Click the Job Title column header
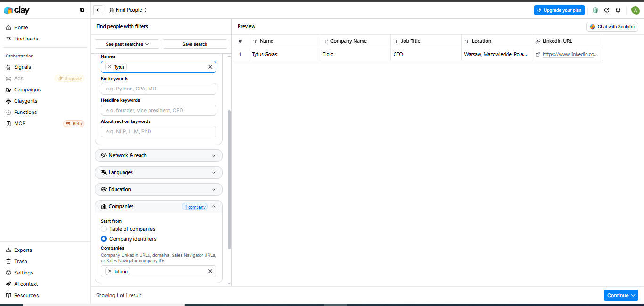The height and width of the screenshot is (306, 644). tap(426, 41)
